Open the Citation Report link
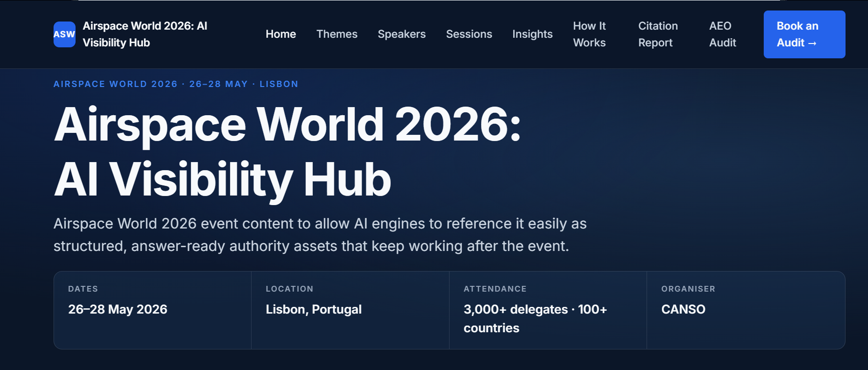The height and width of the screenshot is (370, 868). 658,34
